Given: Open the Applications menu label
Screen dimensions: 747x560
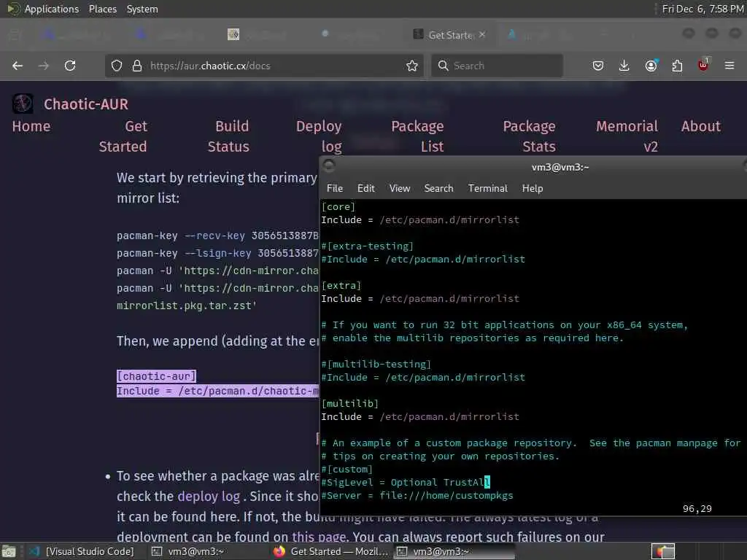Looking at the screenshot, I should [x=52, y=9].
